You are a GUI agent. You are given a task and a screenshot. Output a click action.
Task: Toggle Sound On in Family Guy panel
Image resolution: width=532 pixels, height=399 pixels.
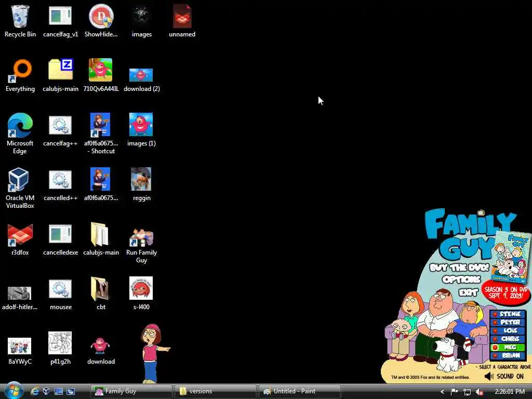[504, 376]
